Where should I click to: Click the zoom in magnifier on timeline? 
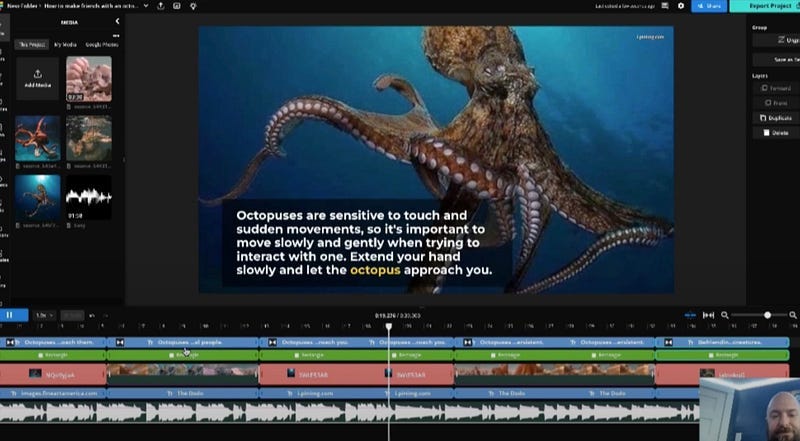coord(793,315)
